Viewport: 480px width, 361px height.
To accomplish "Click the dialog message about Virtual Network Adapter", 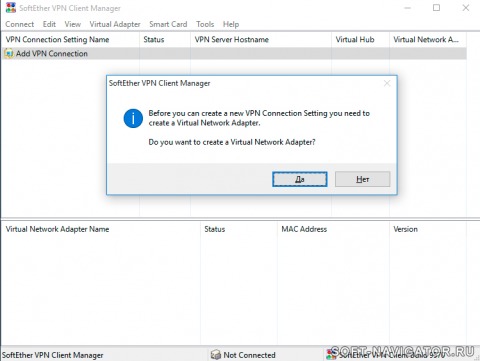I will pos(259,128).
